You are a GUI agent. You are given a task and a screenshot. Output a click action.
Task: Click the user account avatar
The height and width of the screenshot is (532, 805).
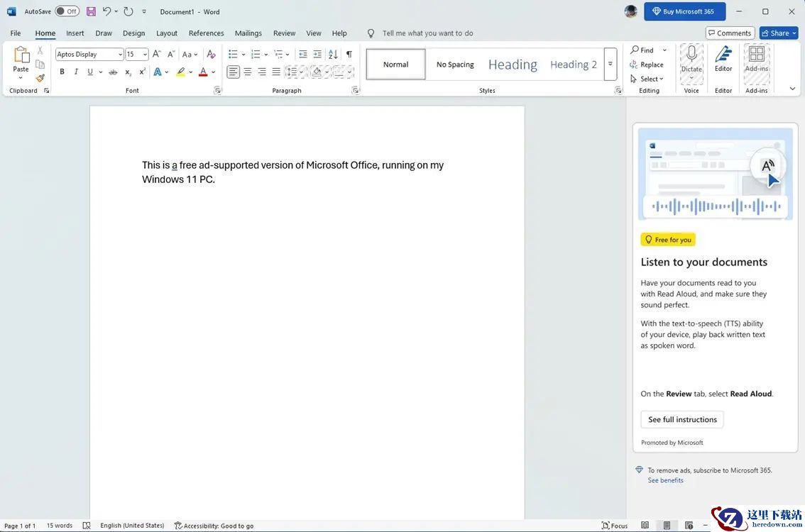[631, 11]
